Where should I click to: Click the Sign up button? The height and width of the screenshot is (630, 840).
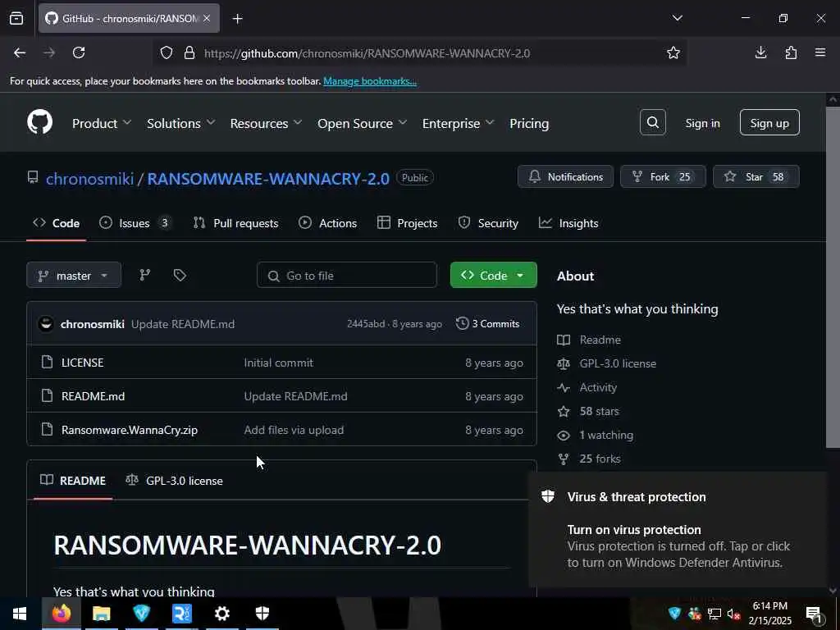pos(769,123)
